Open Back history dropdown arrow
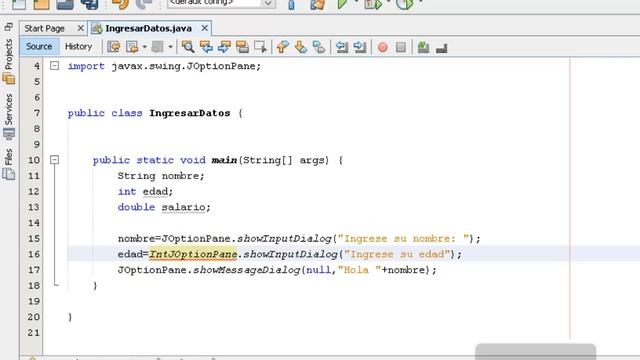Viewport: 640px width, 360px height. point(144,47)
